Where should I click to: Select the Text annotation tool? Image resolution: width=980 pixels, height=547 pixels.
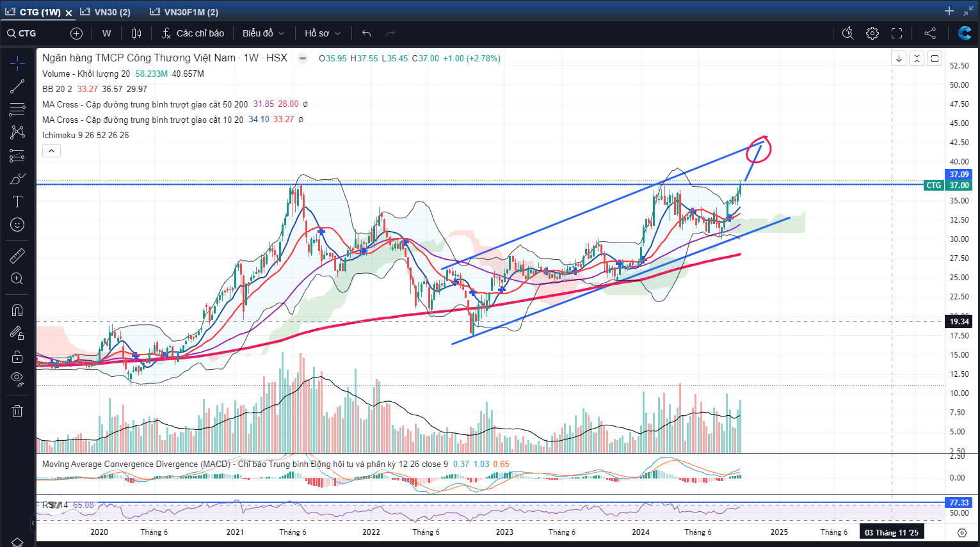click(17, 202)
